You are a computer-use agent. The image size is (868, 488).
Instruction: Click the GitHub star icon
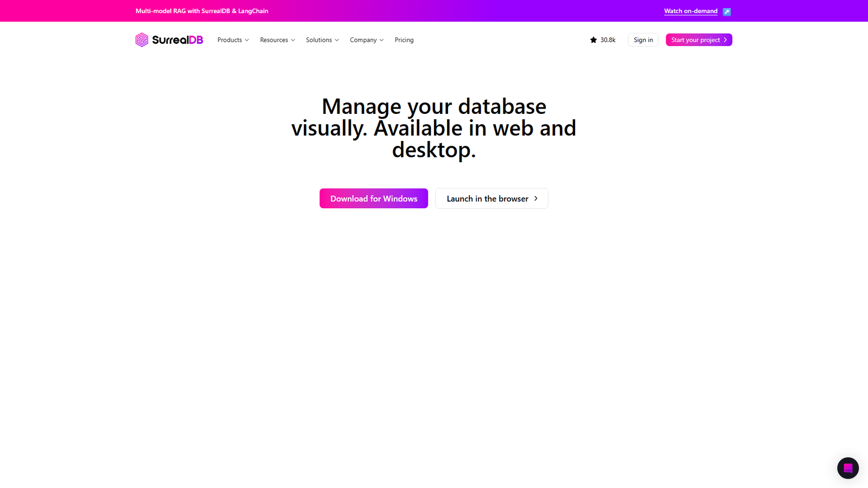tap(593, 40)
